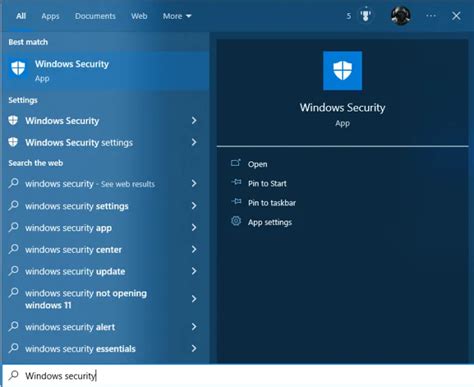Click the Windows Security title in preview pane
The height and width of the screenshot is (387, 474).
click(x=342, y=107)
